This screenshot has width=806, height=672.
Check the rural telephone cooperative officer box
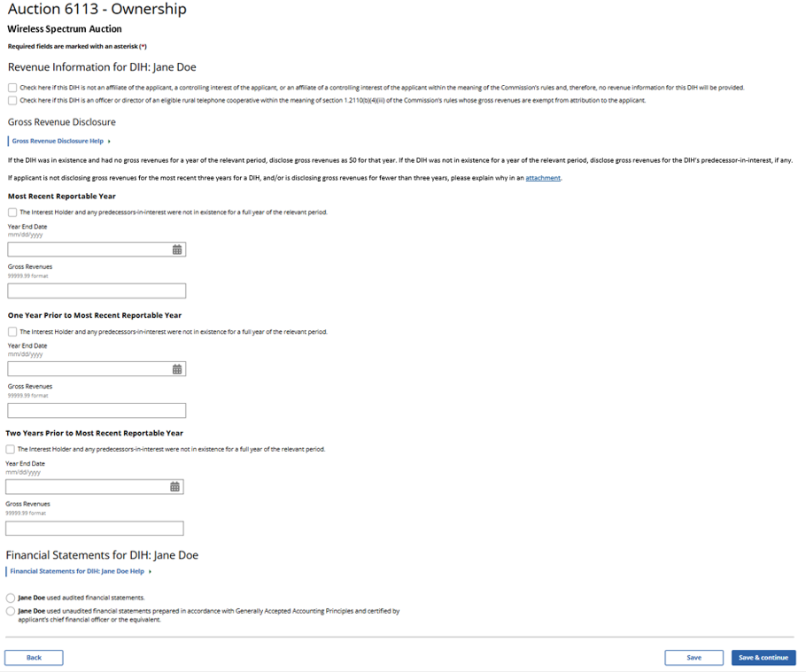[x=12, y=101]
